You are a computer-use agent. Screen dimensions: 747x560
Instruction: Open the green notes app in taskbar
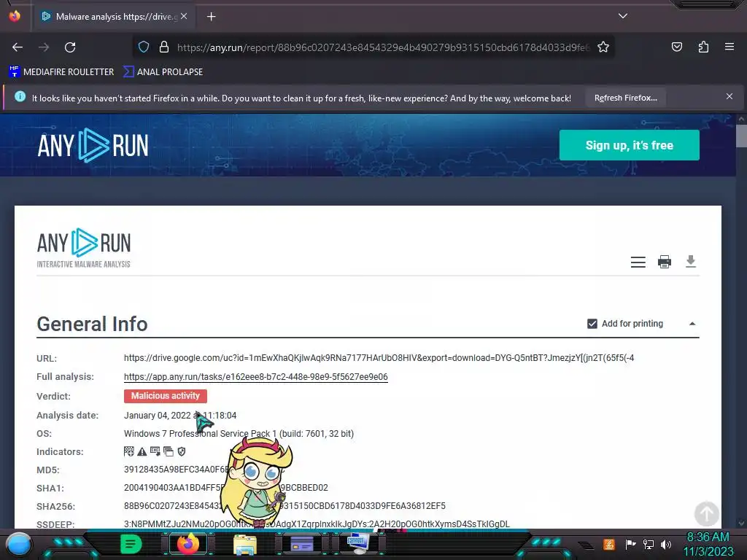pos(131,544)
